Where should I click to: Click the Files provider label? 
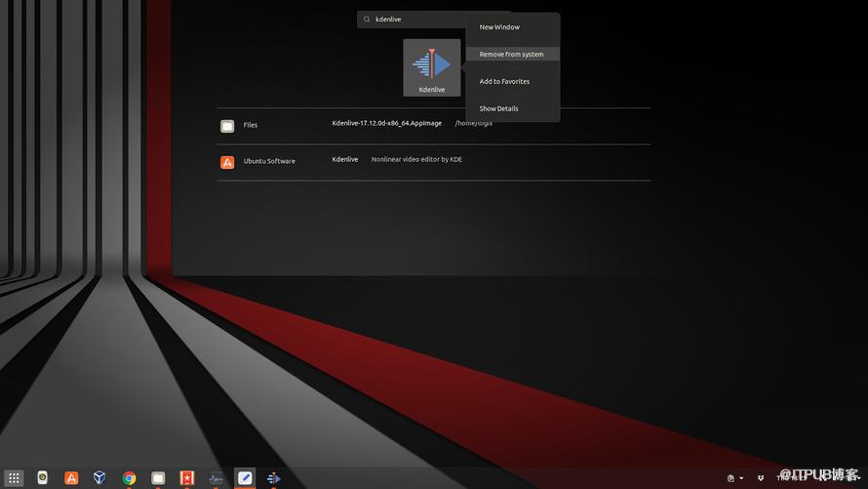(x=251, y=125)
